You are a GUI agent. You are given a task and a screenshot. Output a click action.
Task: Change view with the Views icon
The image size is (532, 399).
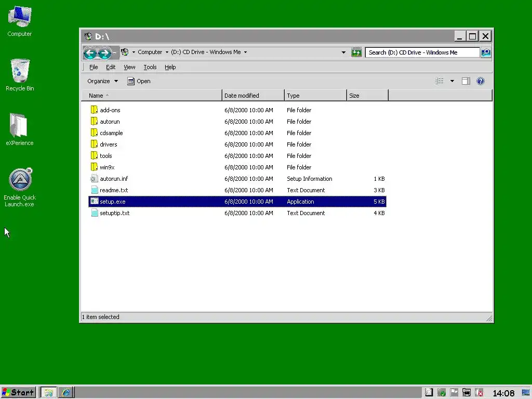pyautogui.click(x=440, y=81)
